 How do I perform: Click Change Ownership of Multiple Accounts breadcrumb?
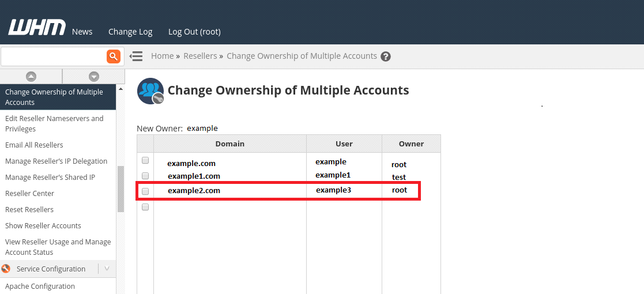[302, 56]
